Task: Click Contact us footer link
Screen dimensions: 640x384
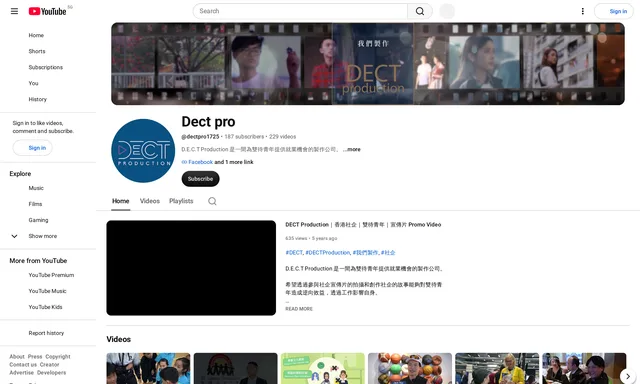Action: click(x=23, y=365)
